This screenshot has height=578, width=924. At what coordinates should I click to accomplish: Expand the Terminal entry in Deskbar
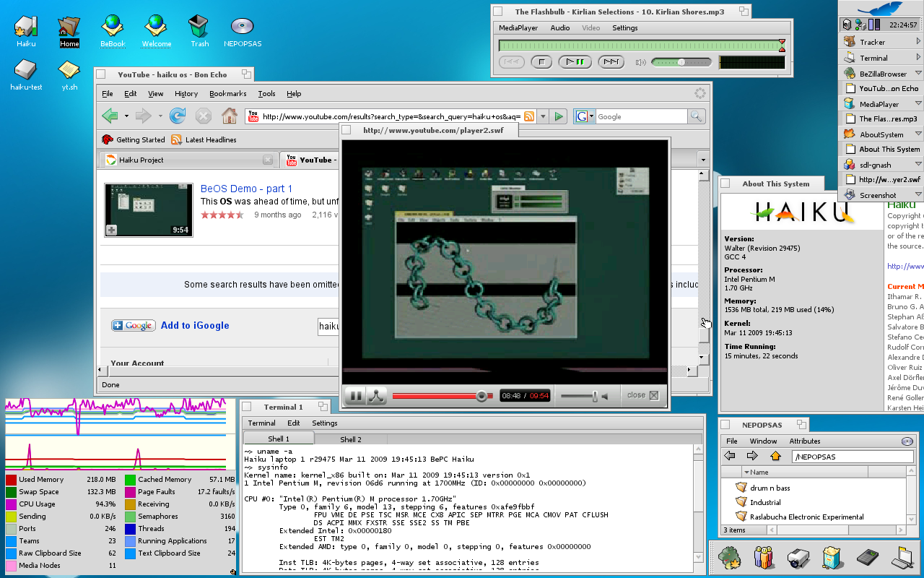click(x=918, y=58)
